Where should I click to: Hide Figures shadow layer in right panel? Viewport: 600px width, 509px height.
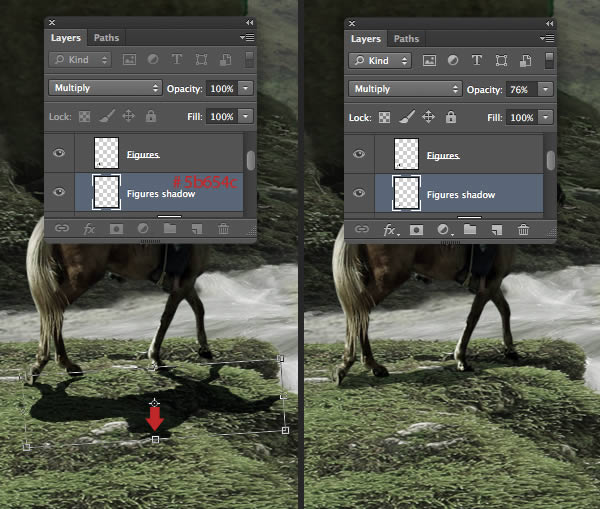[359, 193]
